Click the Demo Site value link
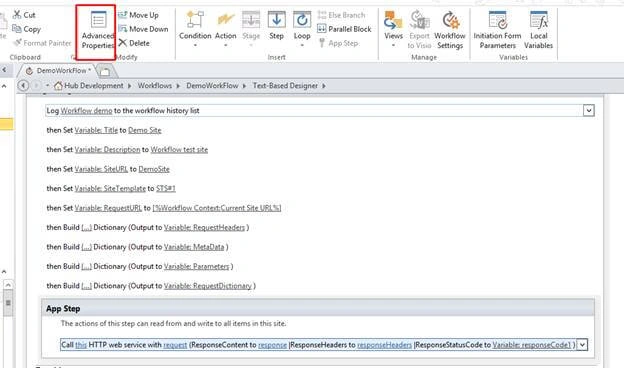Image resolution: width=624 pixels, height=368 pixels. click(x=144, y=130)
